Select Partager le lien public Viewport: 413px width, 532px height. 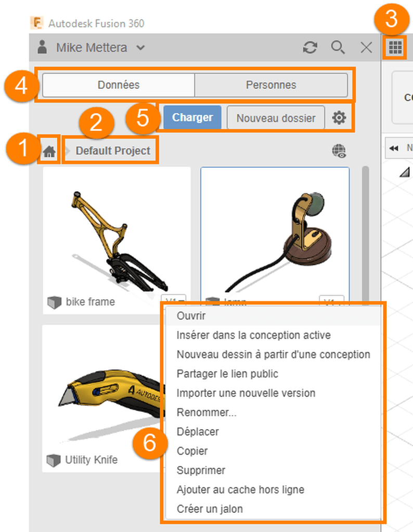[273, 374]
